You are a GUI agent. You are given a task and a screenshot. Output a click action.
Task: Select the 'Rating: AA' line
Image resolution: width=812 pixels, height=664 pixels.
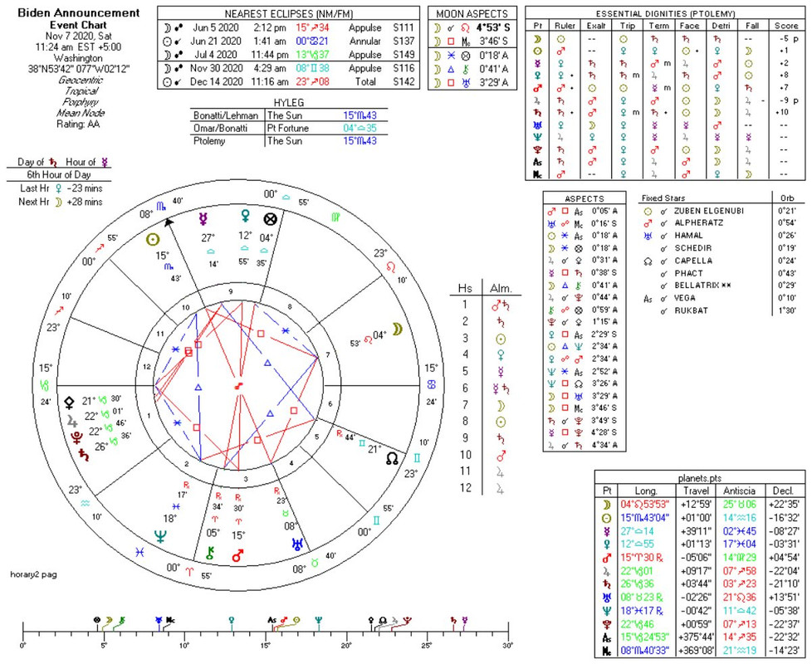[x=78, y=124]
